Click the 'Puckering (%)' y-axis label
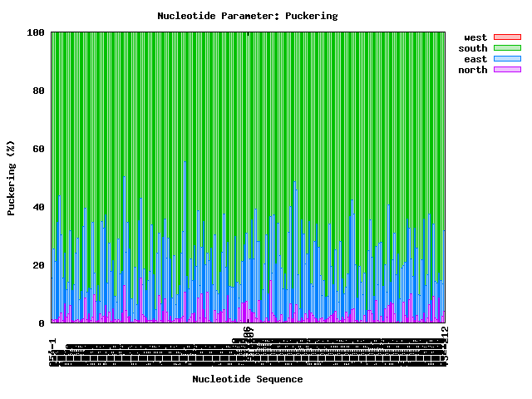Screen dimensions: 532x399 (x=11, y=178)
